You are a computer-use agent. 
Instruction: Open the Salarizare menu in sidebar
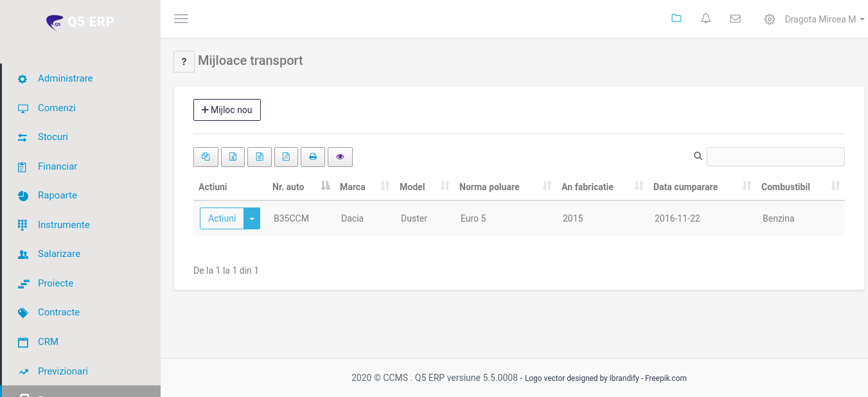click(58, 254)
